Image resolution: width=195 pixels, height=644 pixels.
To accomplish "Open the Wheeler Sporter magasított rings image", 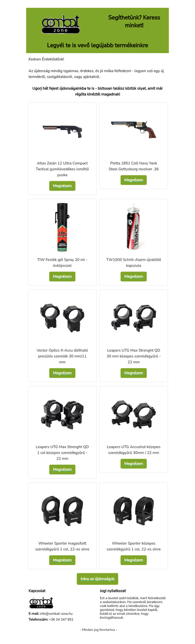I will (x=62, y=510).
